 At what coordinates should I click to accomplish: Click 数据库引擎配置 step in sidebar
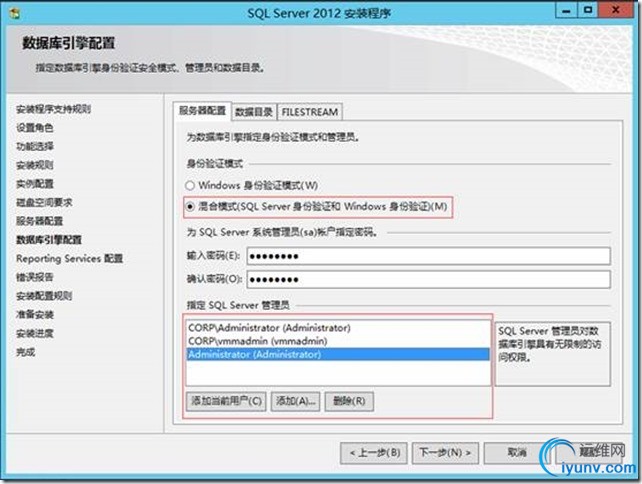(49, 240)
